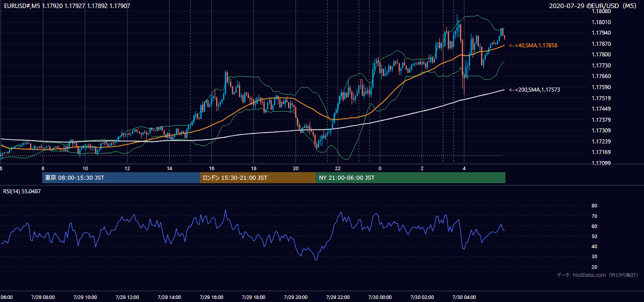
Task: Click the bottom time label 7/29 22:00
Action: [338, 297]
